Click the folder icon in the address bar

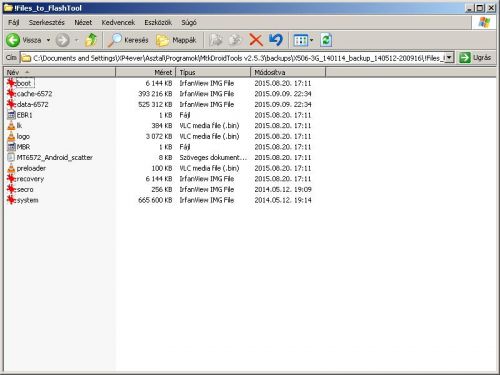tap(26, 58)
